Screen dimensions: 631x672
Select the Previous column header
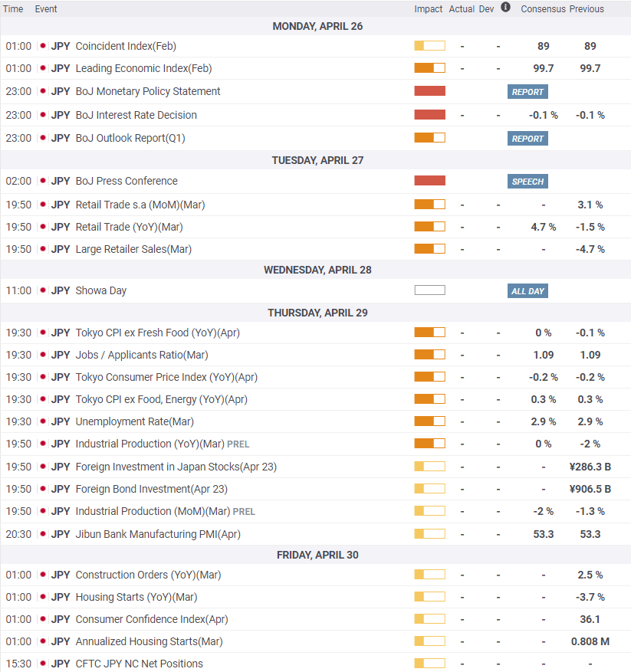pos(587,9)
